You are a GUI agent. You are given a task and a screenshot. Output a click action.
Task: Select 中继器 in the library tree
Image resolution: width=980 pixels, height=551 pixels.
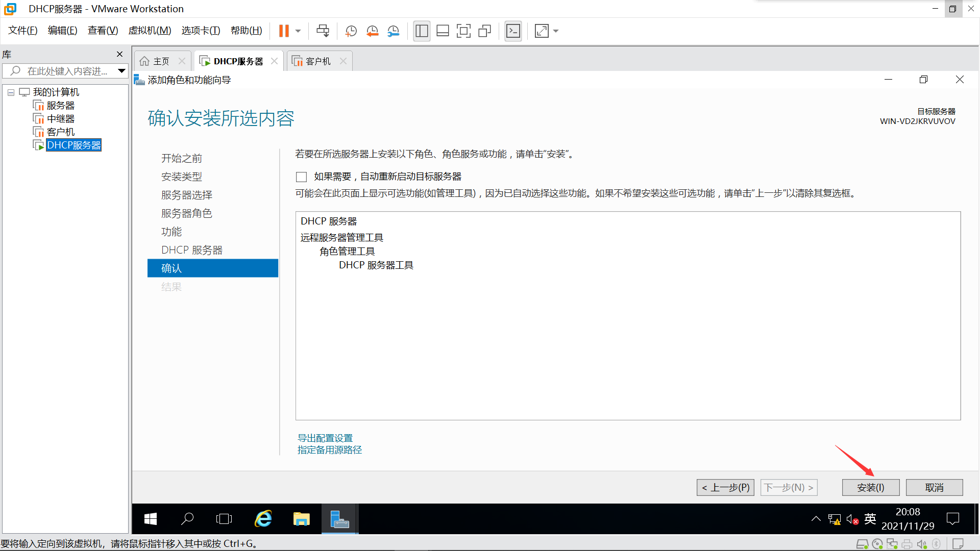pos(60,118)
